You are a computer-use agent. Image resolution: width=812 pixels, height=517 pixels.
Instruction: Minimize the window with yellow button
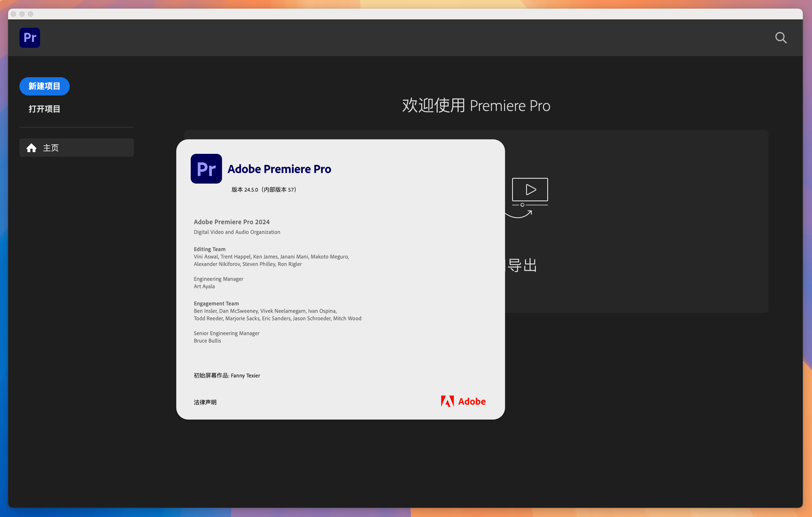(22, 14)
